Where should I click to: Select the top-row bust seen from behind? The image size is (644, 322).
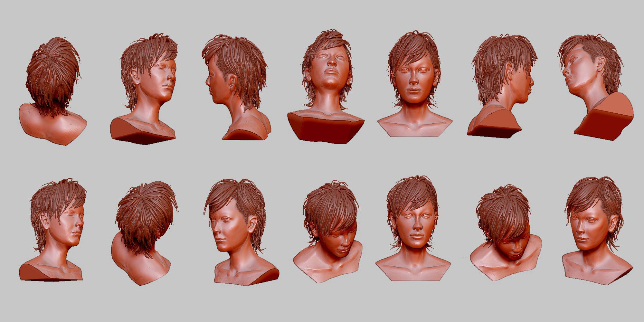point(52,91)
